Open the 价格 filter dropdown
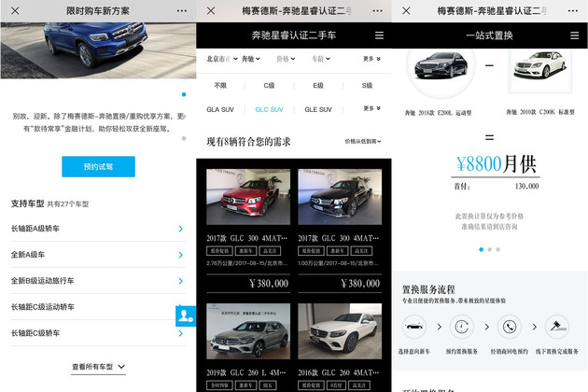The image size is (588, 392). 286,59
